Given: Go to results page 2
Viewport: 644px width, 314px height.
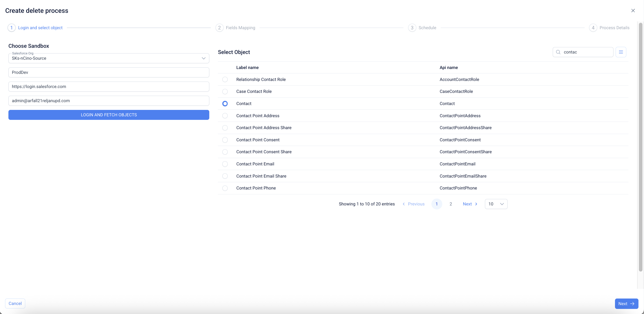Looking at the screenshot, I should pos(451,204).
